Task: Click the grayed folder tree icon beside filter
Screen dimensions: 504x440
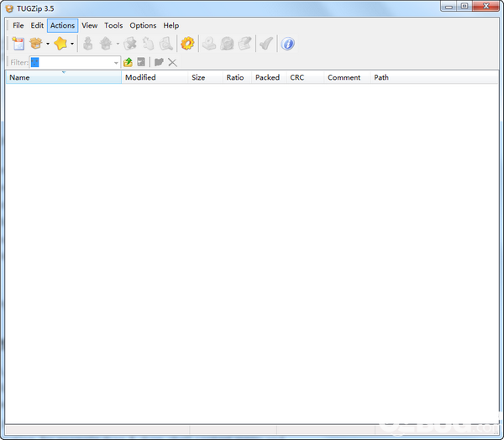Action: (x=141, y=62)
